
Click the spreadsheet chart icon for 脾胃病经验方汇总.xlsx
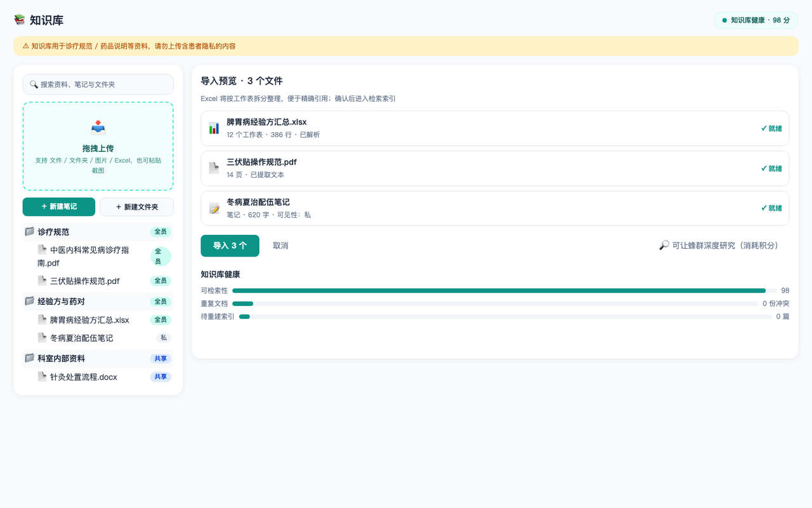pyautogui.click(x=214, y=128)
